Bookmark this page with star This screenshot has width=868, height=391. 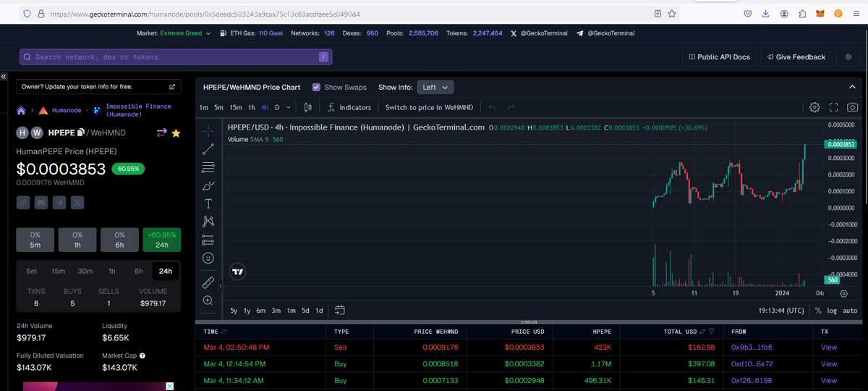point(672,14)
